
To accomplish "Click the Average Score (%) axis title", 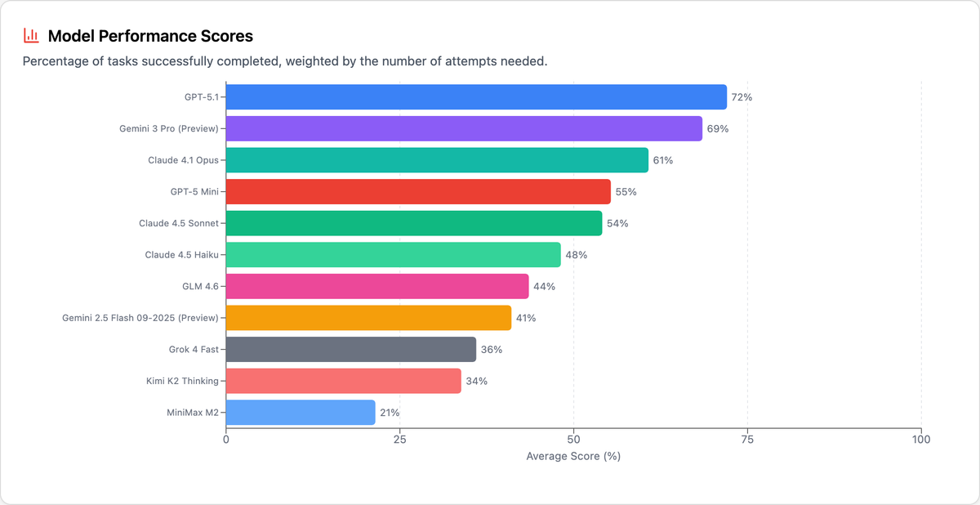I will click(x=573, y=456).
